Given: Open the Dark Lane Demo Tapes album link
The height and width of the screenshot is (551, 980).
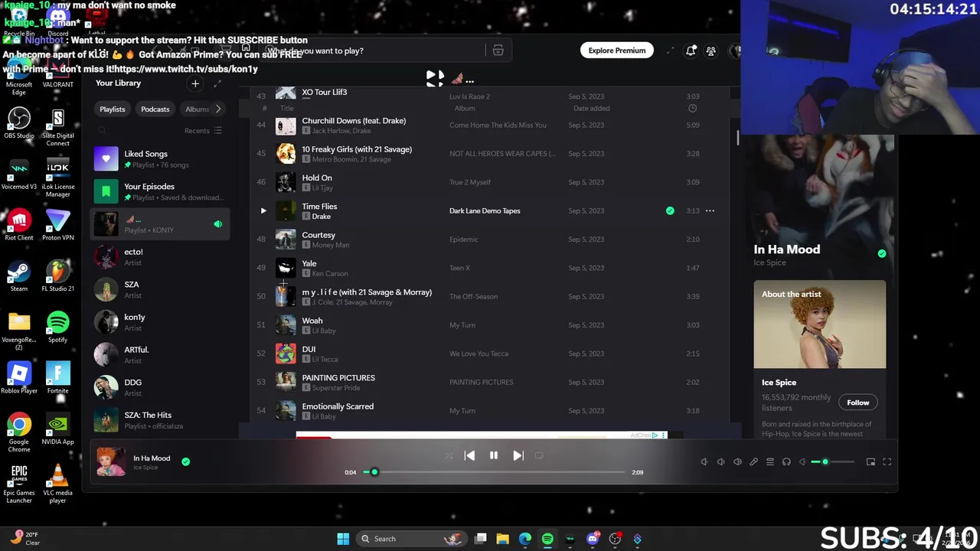Looking at the screenshot, I should (485, 210).
